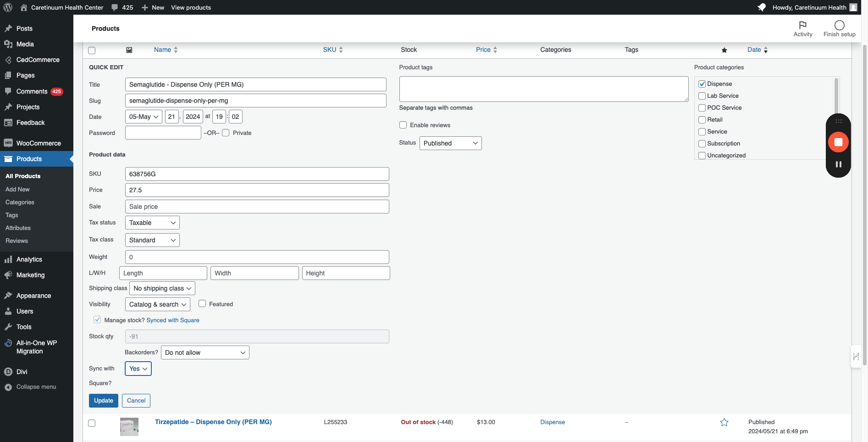The image size is (868, 442).
Task: Click View products in admin bar
Action: coord(191,7)
